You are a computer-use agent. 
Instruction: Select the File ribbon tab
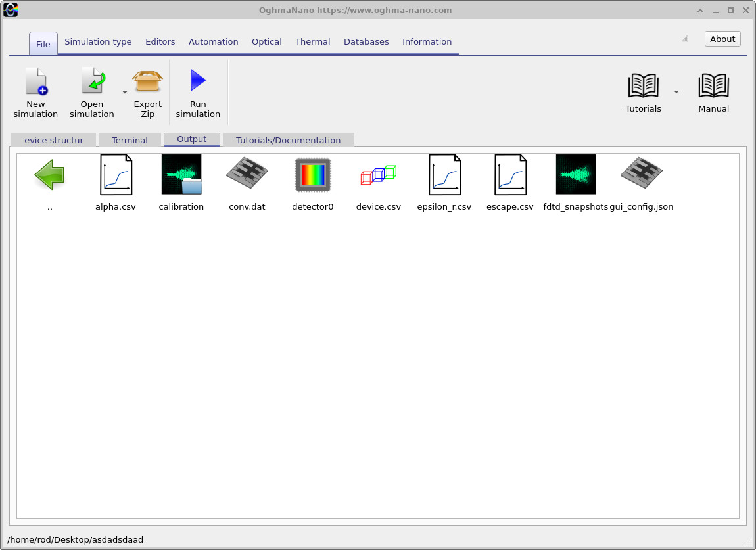pyautogui.click(x=43, y=44)
